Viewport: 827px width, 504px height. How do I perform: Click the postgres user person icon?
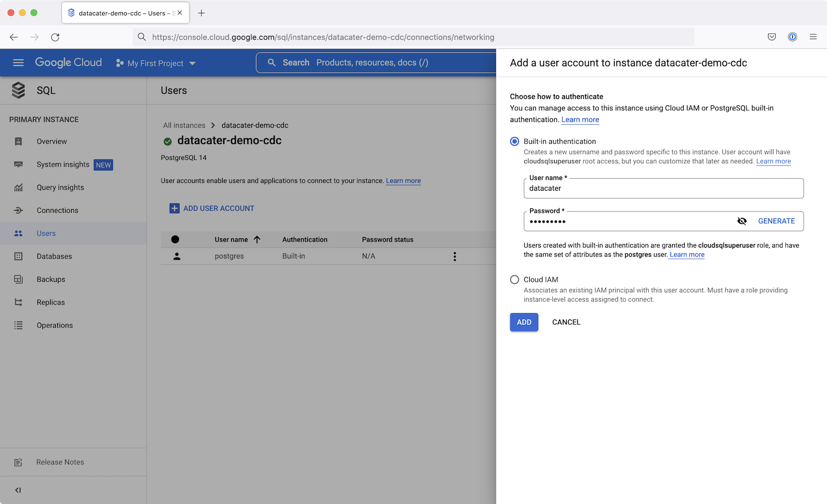177,256
